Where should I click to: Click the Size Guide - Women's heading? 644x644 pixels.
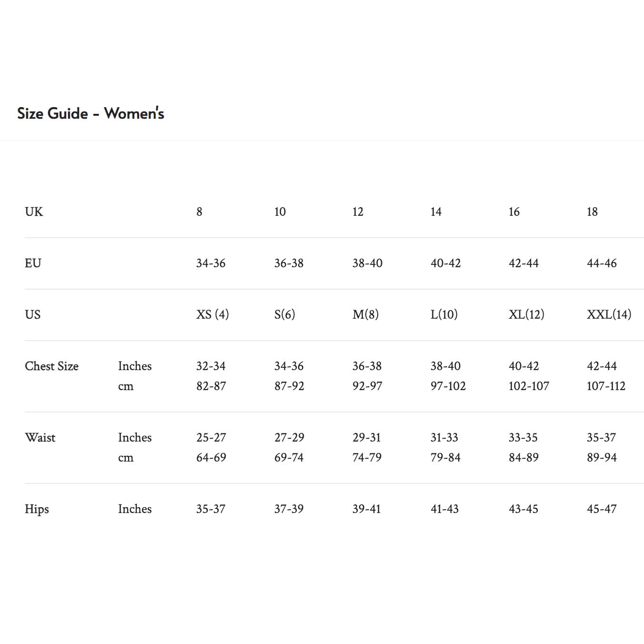[x=91, y=113]
